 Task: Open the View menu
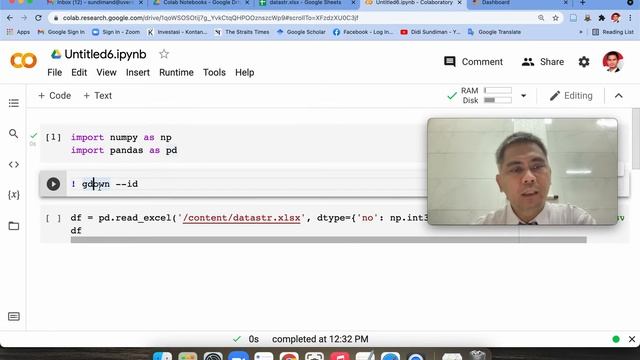(106, 73)
